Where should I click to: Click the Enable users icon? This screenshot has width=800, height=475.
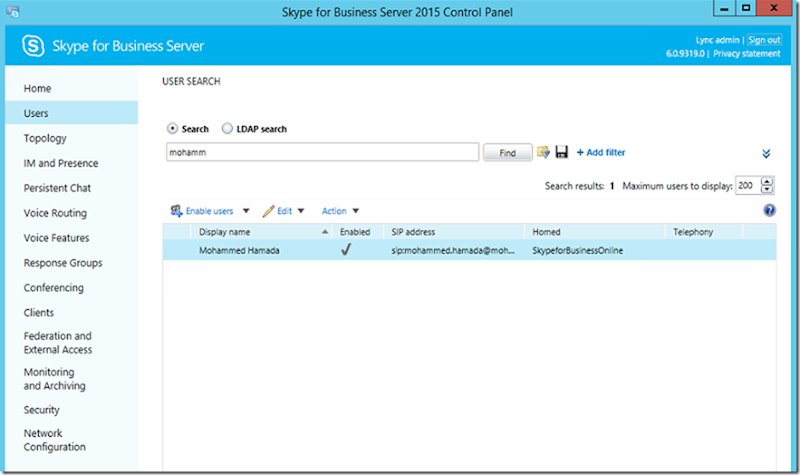point(177,211)
